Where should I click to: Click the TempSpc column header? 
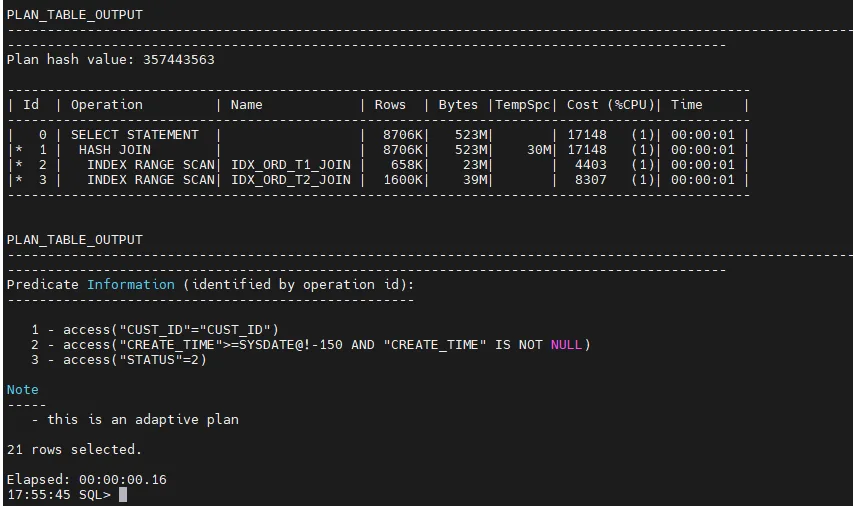(523, 104)
